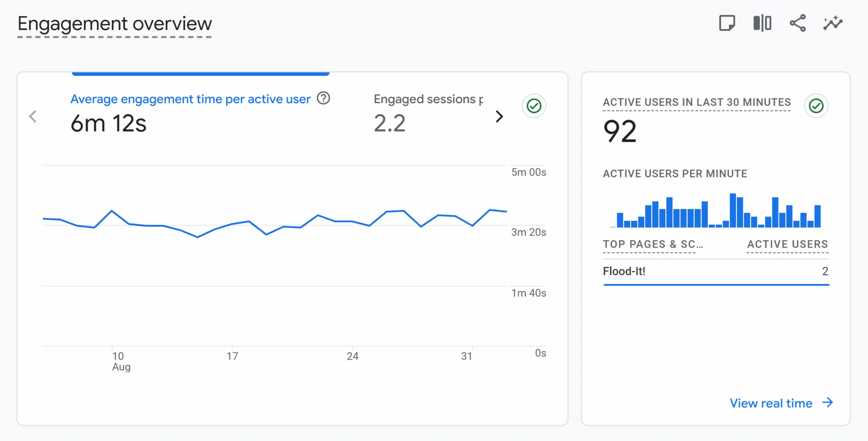This screenshot has width=868, height=441.
Task: Show next metric with right chevron
Action: (x=499, y=116)
